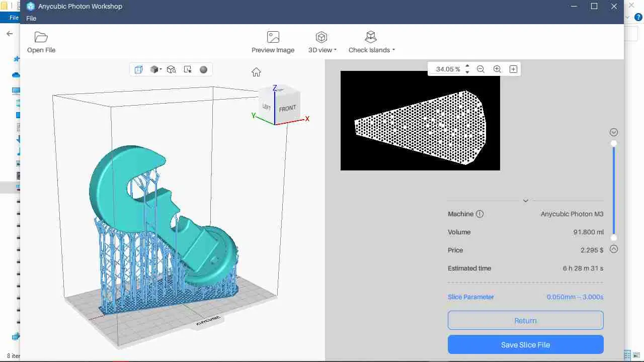Select the box selection cursor tool

[188, 69]
